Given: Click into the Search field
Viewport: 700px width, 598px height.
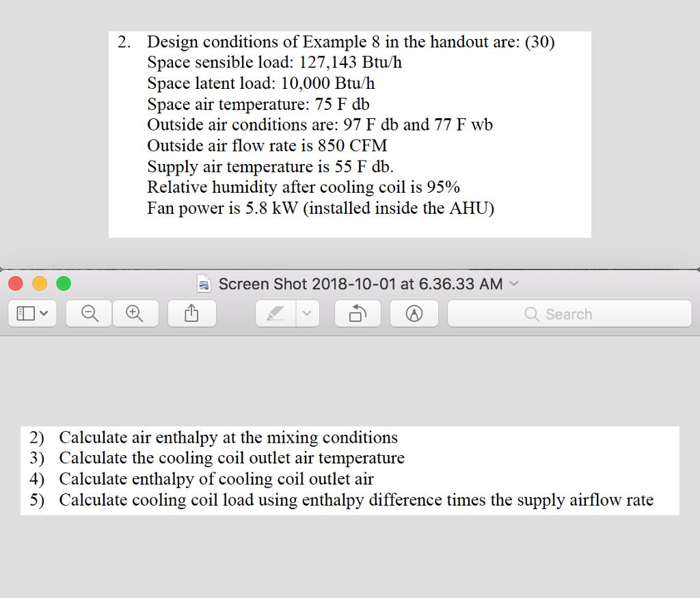Looking at the screenshot, I should point(569,314).
